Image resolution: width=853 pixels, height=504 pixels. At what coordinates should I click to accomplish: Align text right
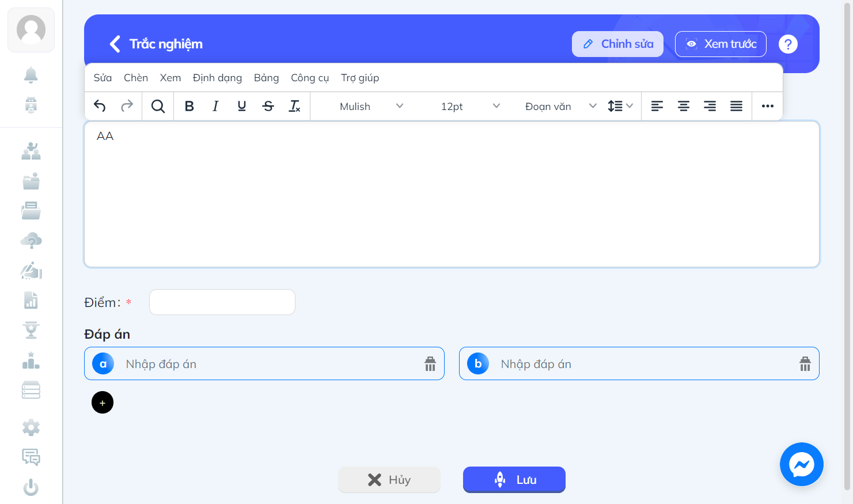[710, 106]
